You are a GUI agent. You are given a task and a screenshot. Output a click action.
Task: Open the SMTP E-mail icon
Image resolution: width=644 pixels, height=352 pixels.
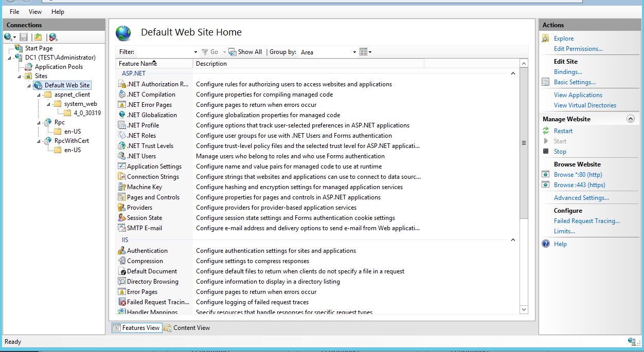122,228
